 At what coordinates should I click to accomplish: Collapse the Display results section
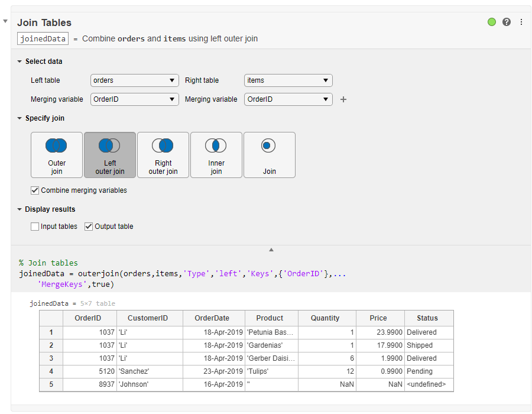[x=20, y=209]
